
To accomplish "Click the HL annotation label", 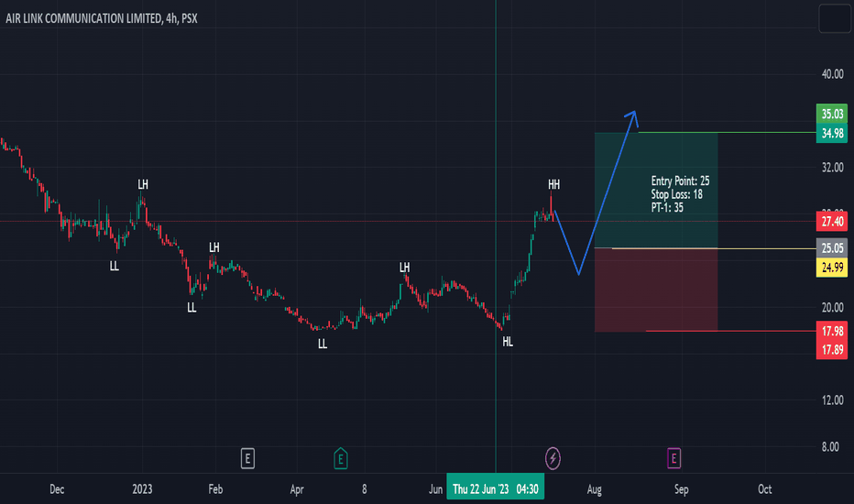I will pyautogui.click(x=508, y=342).
